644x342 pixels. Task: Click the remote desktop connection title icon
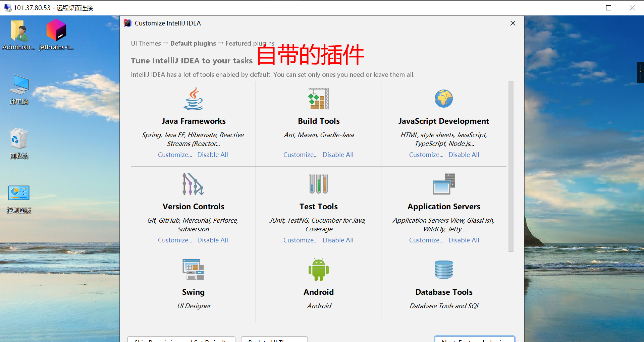(7, 8)
